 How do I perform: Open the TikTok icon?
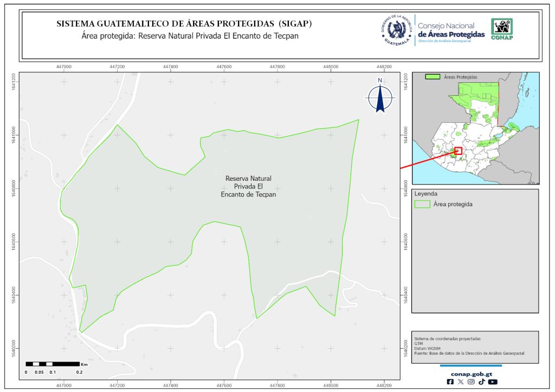pyautogui.click(x=481, y=382)
